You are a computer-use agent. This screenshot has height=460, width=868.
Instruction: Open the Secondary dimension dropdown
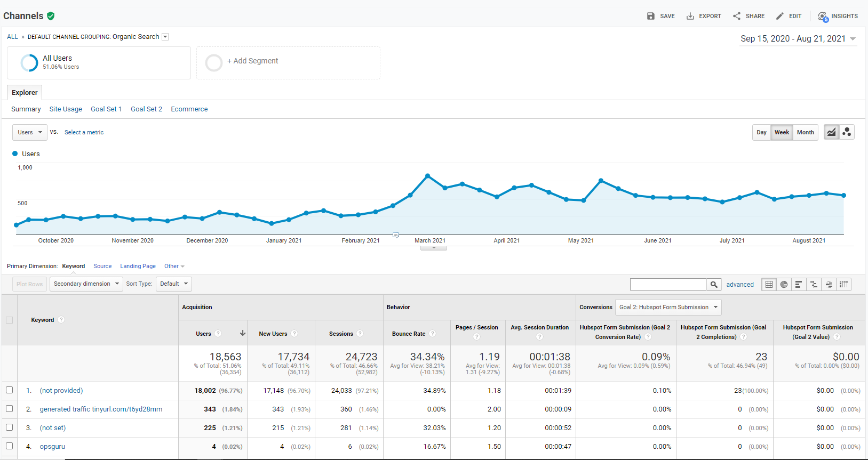86,284
